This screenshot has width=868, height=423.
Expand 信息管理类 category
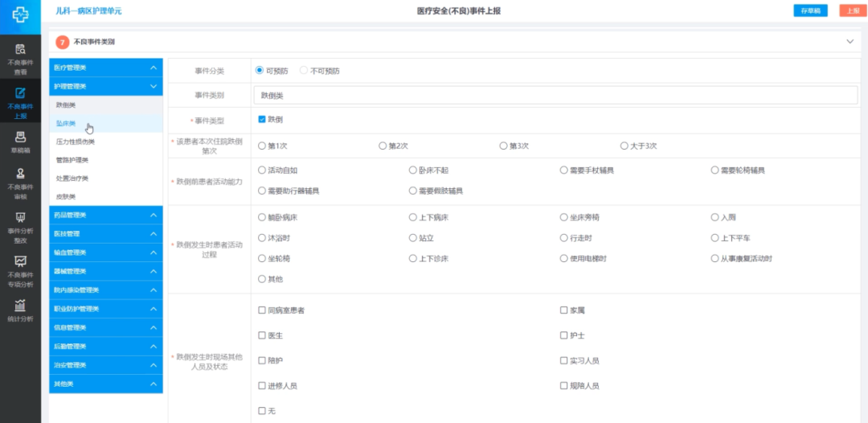coord(106,328)
